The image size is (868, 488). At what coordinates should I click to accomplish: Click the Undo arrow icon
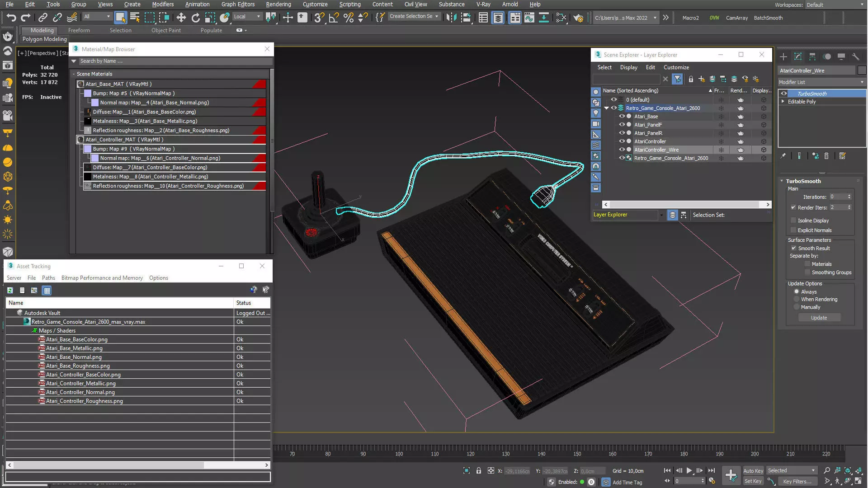[x=11, y=18]
